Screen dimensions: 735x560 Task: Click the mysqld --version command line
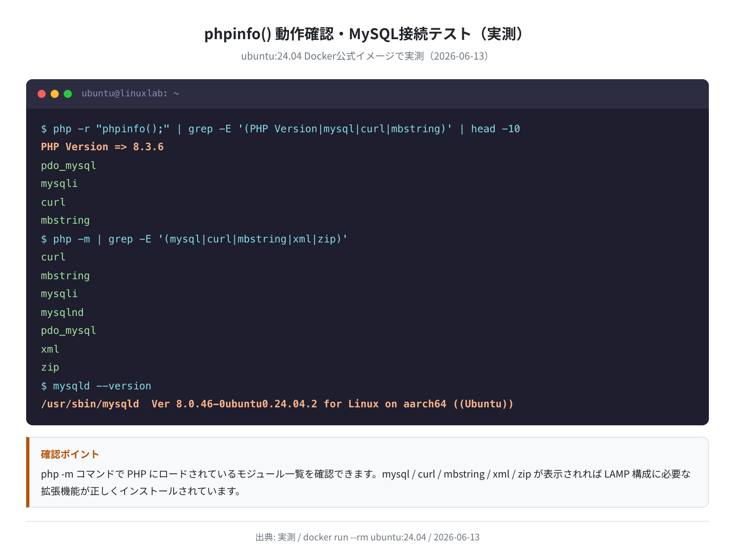tap(96, 386)
